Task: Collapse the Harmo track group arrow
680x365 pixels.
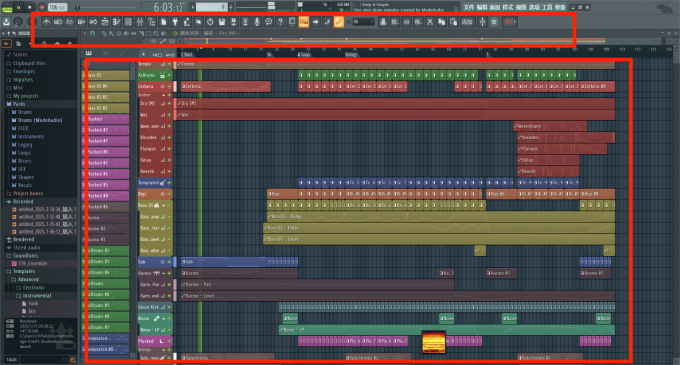Action: point(163,274)
